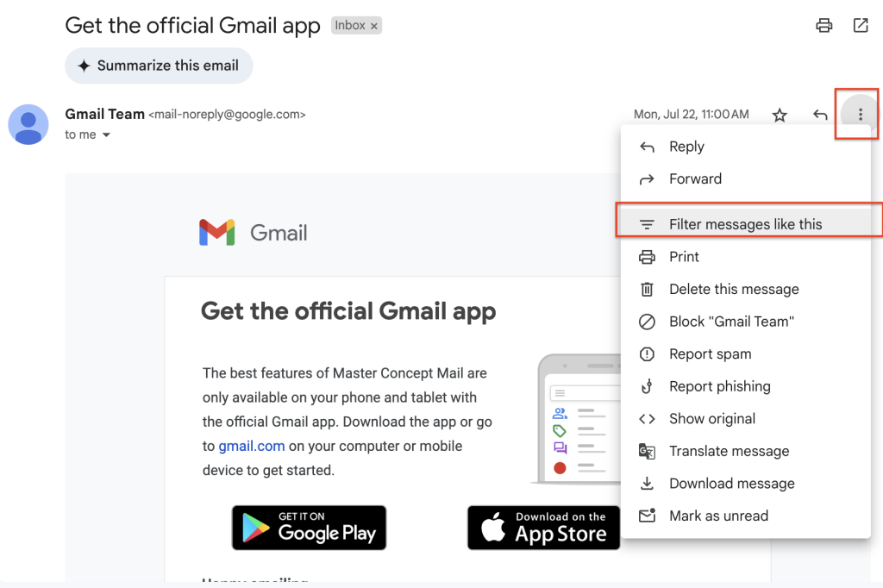Click the phone illustration in email
Image resolution: width=883 pixels, height=588 pixels.
tap(575, 420)
